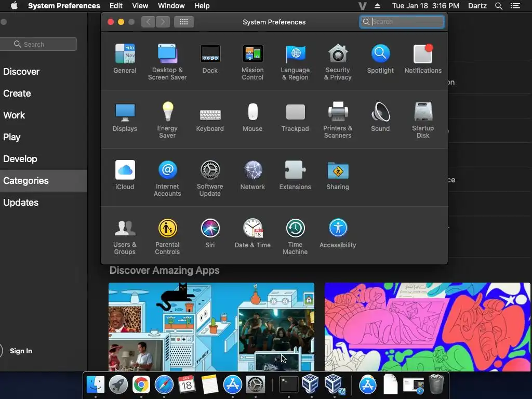This screenshot has height=399, width=532.
Task: Open Notifications preferences
Action: click(x=423, y=58)
